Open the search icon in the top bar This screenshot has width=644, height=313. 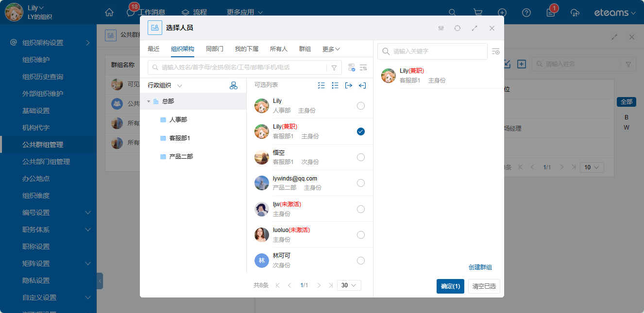point(452,13)
